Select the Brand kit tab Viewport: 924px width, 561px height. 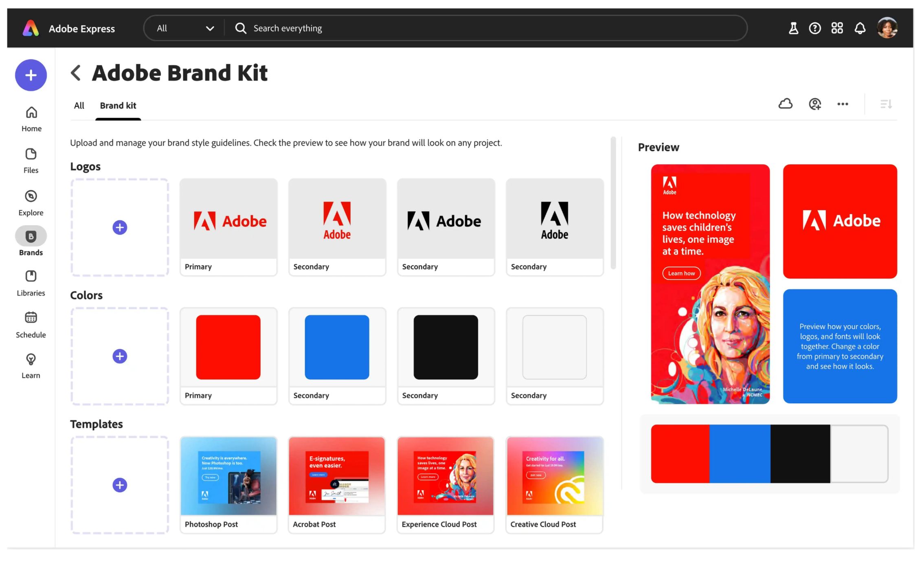tap(118, 106)
